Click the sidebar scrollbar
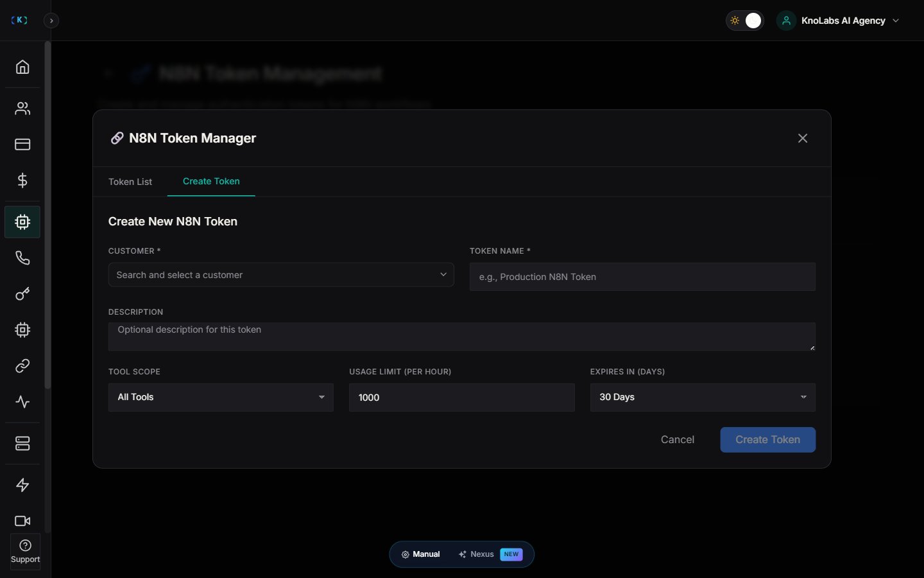924x578 pixels. pyautogui.click(x=47, y=215)
